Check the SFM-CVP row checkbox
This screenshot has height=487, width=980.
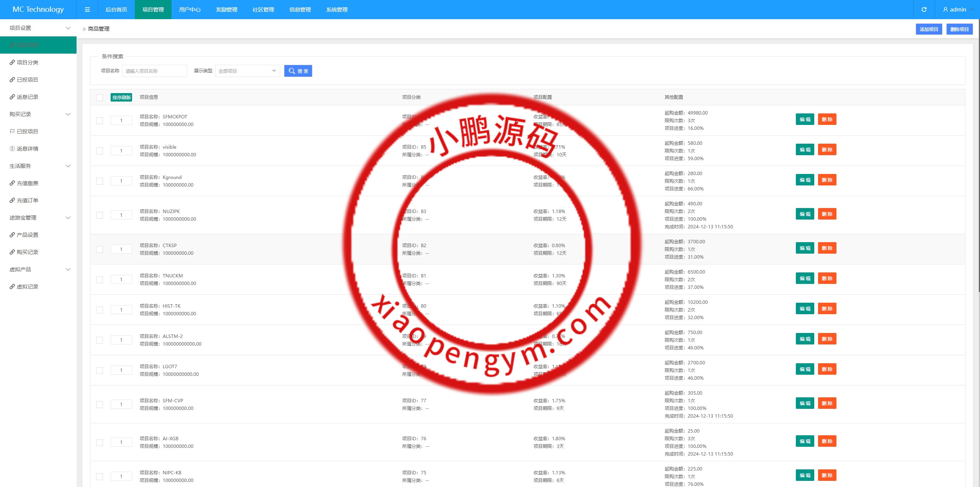click(x=100, y=404)
